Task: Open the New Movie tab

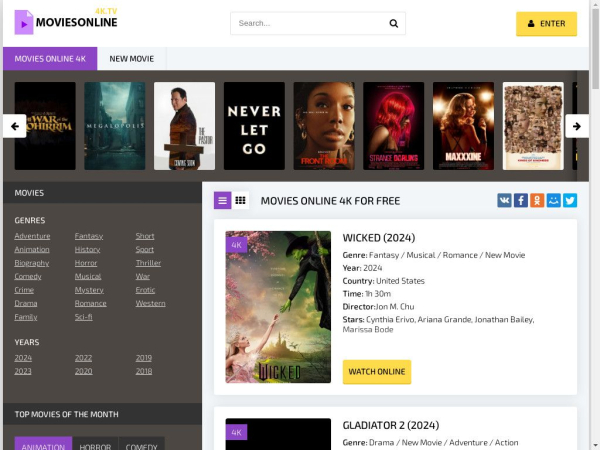Action: (132, 59)
